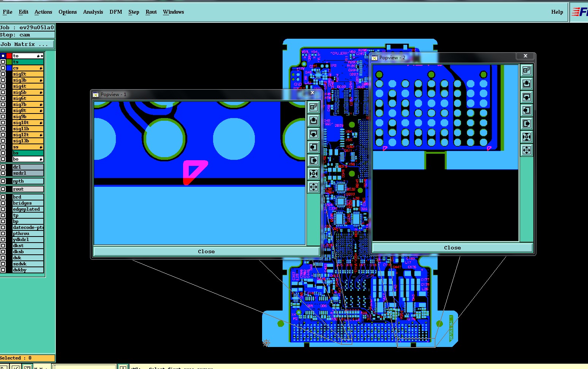Open the Help menu
Image resolution: width=588 pixels, height=369 pixels.
(557, 12)
